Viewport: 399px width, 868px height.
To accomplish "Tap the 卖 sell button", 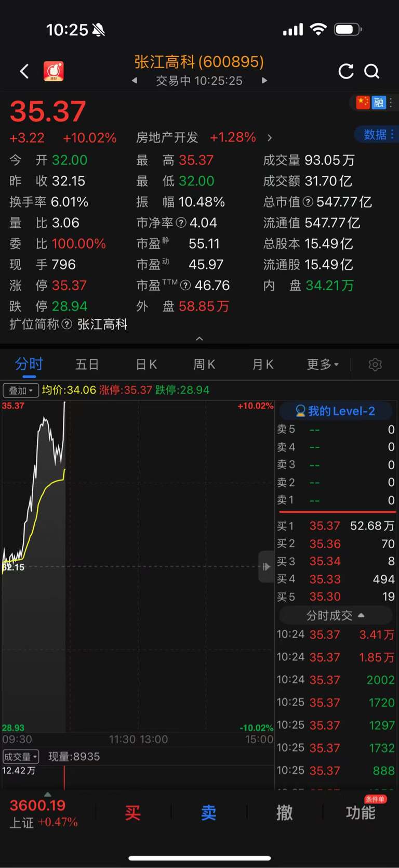I will pos(209,812).
